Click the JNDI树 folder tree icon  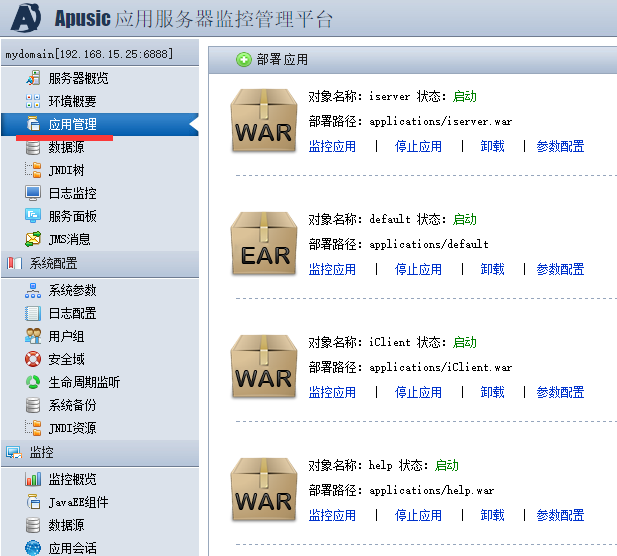coord(33,170)
